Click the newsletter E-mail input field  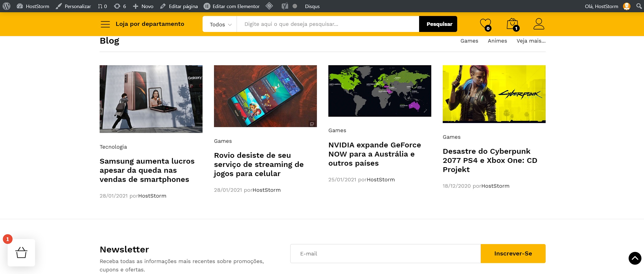(x=385, y=253)
